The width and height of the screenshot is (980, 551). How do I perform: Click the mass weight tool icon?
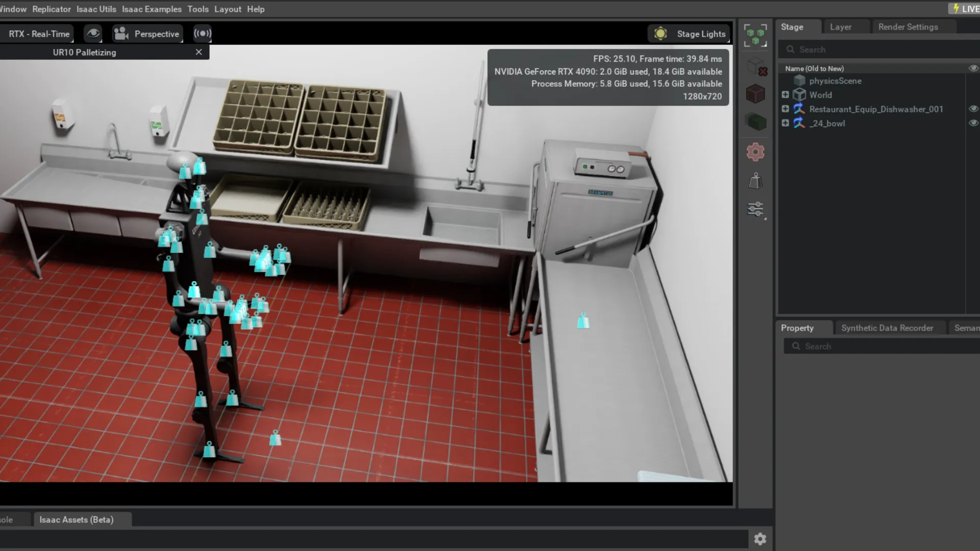click(755, 181)
